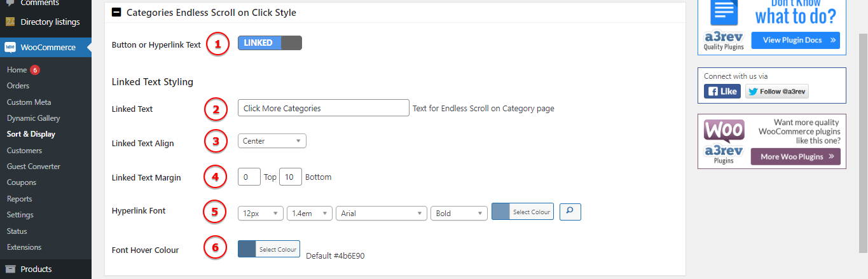Click the Linked Text input field
The image size is (868, 279).
pyautogui.click(x=323, y=108)
